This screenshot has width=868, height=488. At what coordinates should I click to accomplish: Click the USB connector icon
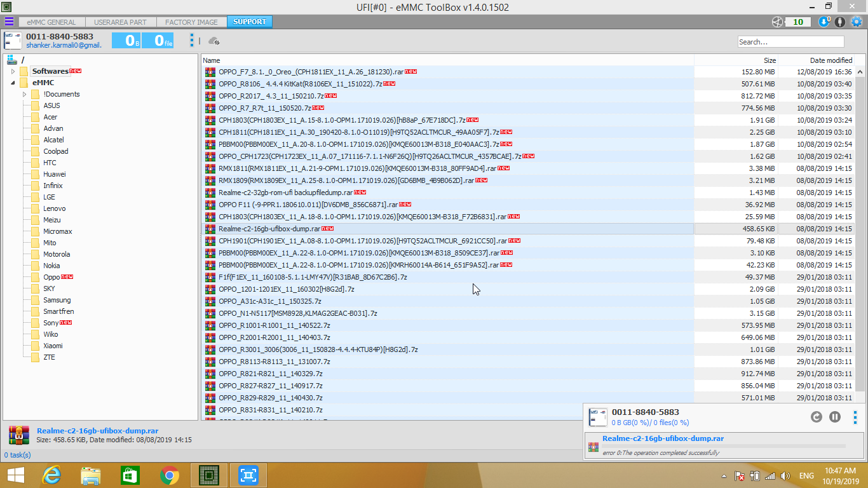click(840, 22)
